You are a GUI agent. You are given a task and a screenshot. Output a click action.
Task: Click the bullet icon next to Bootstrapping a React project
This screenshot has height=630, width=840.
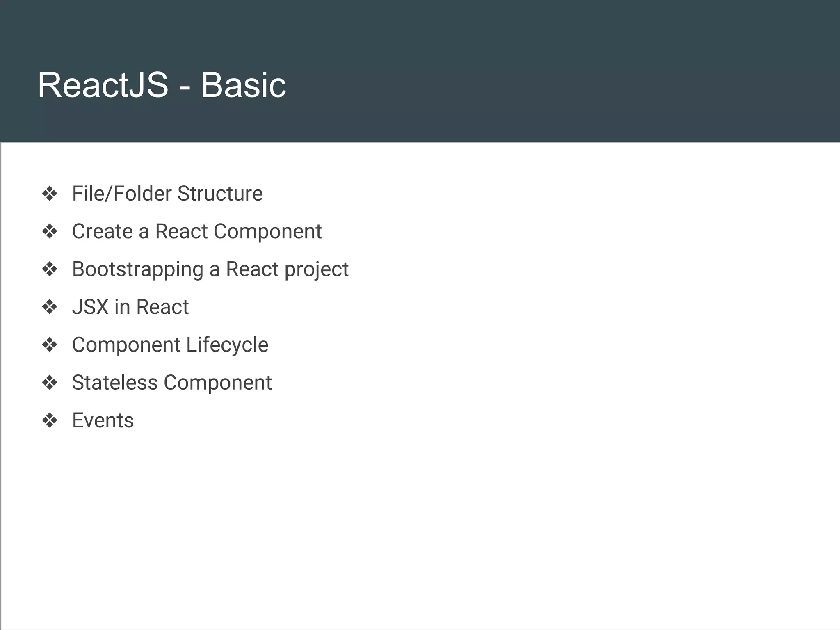tap(50, 269)
